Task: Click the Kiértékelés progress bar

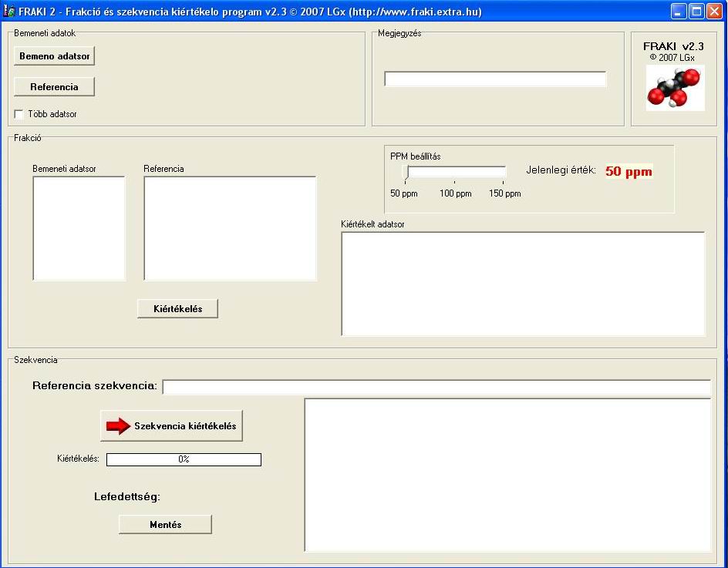Action: (x=184, y=459)
